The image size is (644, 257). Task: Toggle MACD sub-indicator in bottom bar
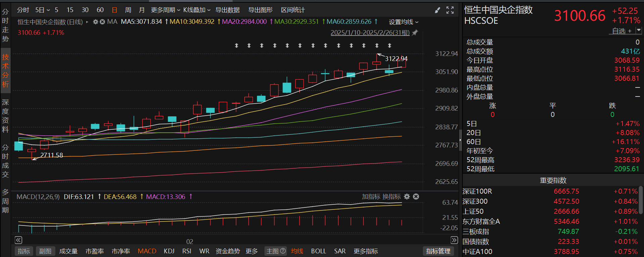(147, 251)
